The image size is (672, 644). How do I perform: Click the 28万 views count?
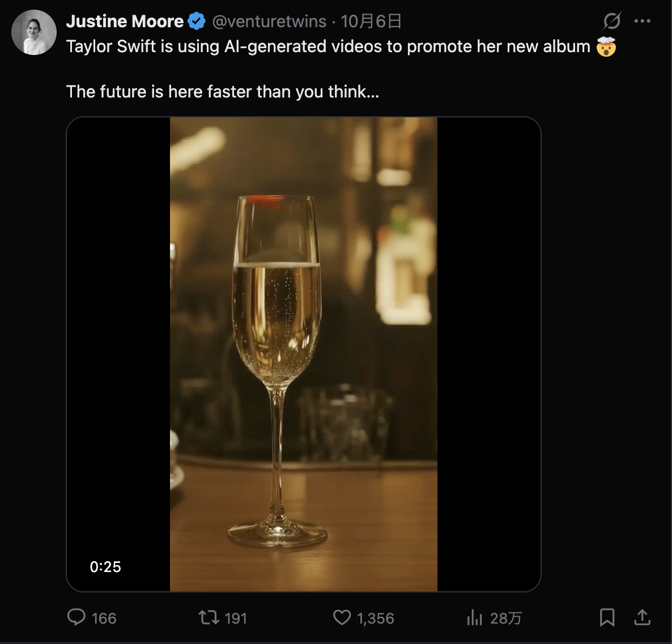(506, 618)
